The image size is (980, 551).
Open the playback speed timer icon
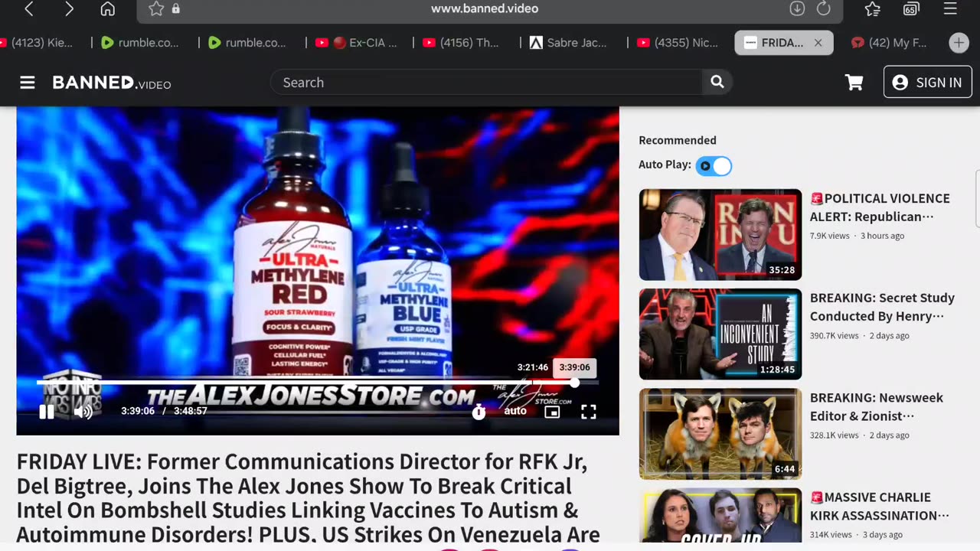click(x=479, y=412)
